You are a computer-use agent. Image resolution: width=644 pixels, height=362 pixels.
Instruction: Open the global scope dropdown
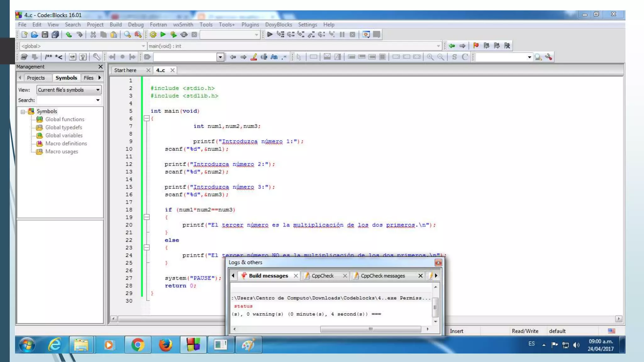click(143, 46)
